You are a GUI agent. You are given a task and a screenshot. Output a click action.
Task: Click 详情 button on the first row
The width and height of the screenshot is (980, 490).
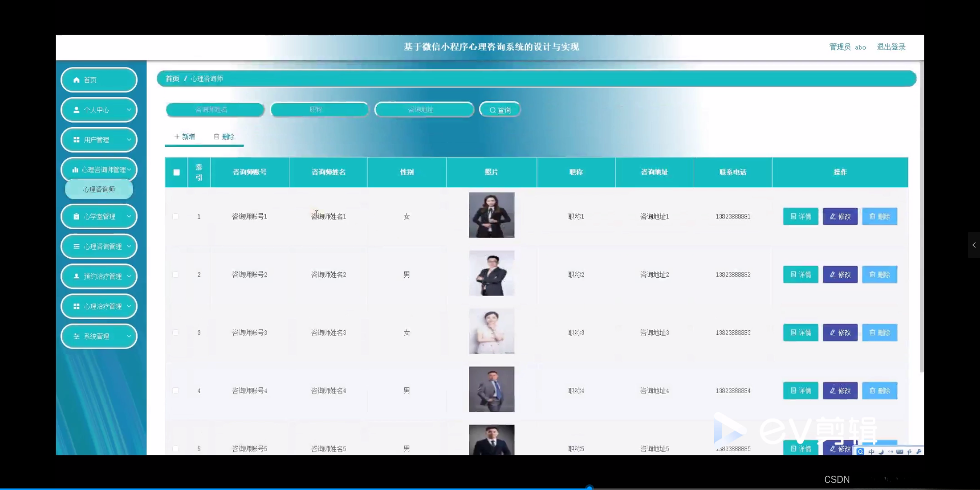coord(800,216)
